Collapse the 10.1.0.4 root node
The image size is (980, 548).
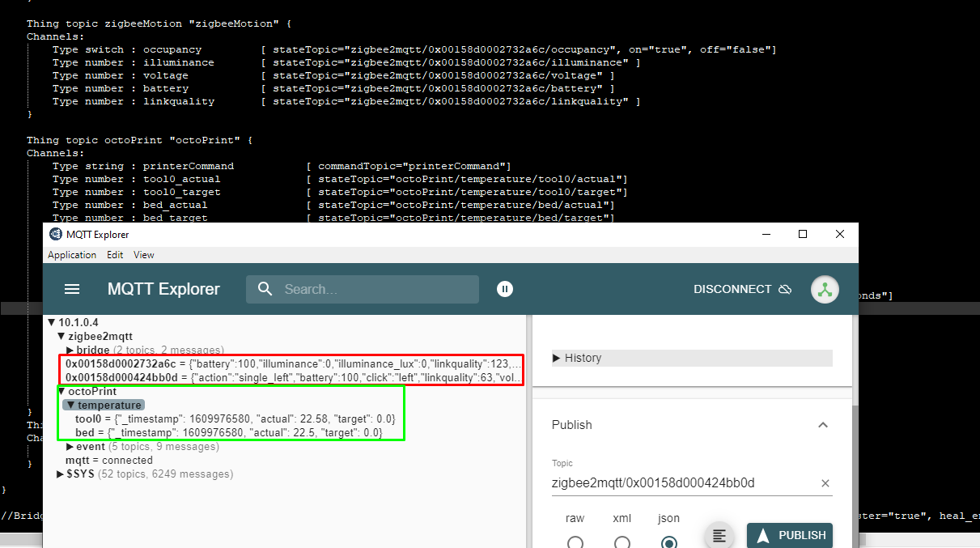point(52,322)
